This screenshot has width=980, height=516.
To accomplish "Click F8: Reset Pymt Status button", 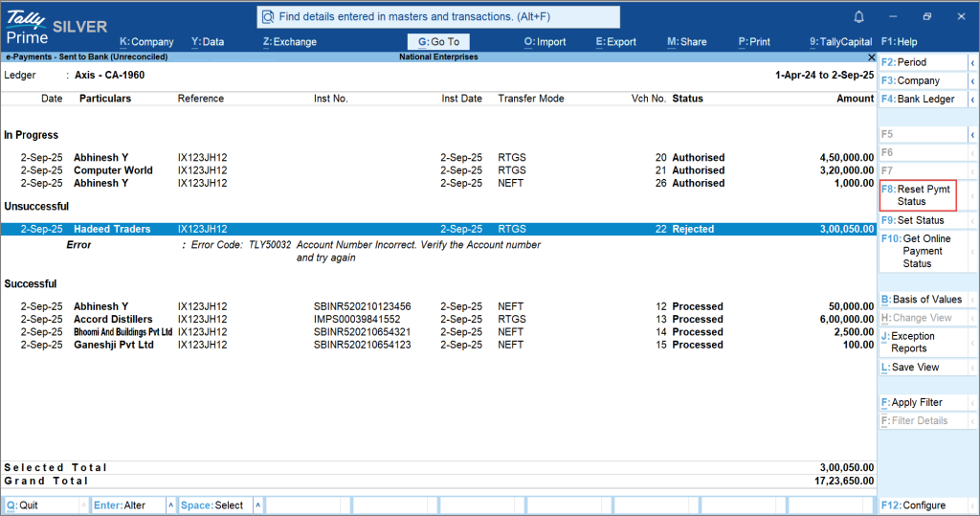I will 918,195.
